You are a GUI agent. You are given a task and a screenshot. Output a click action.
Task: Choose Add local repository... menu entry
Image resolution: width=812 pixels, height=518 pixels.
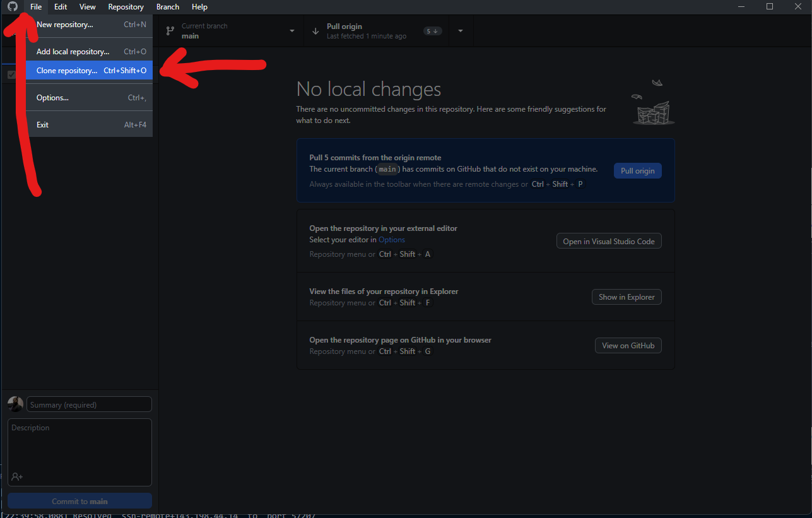point(90,52)
